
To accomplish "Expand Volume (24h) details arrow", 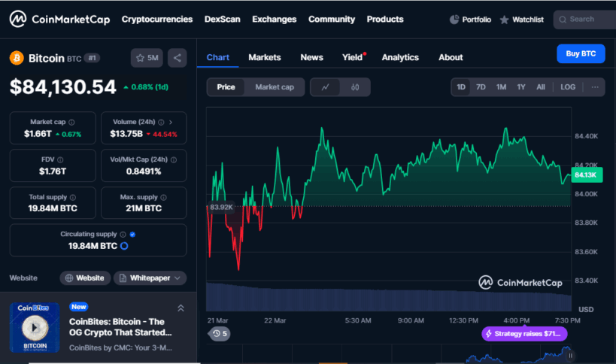I will (x=171, y=122).
